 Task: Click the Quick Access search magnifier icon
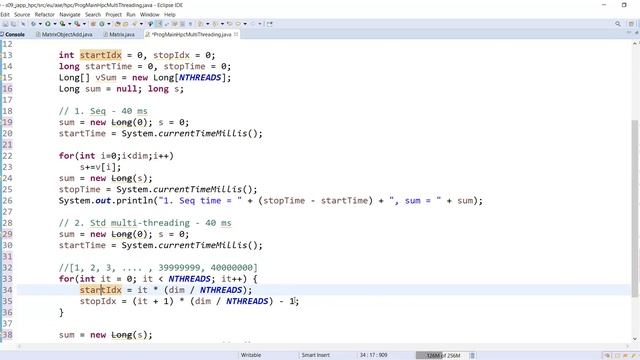tap(618, 24)
